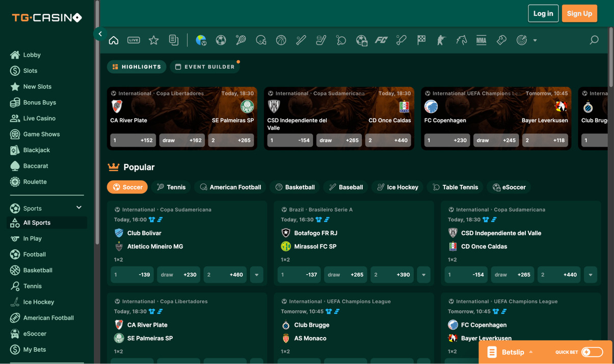Screen dimensions: 614x364
Task: Select the Baseball bat icon in toolbar
Action: 301,40
